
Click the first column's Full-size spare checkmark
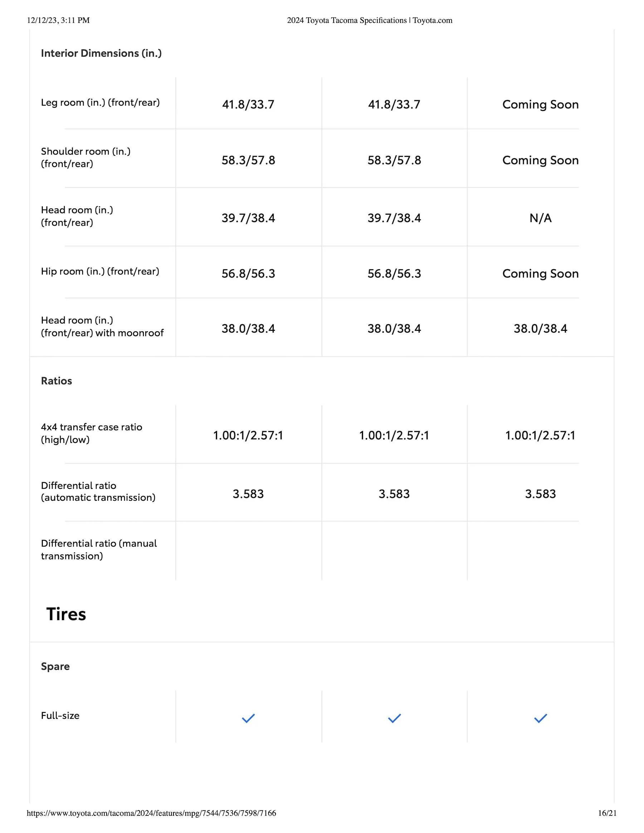pyautogui.click(x=248, y=718)
